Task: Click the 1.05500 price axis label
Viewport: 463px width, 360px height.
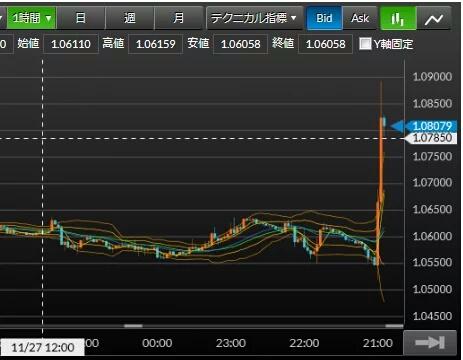Action: pos(432,262)
